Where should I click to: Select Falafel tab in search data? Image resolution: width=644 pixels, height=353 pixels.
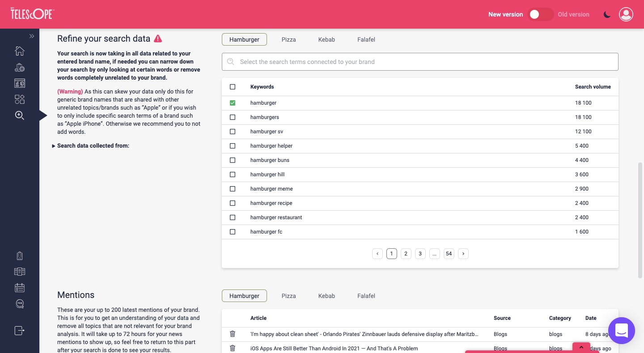pos(366,39)
